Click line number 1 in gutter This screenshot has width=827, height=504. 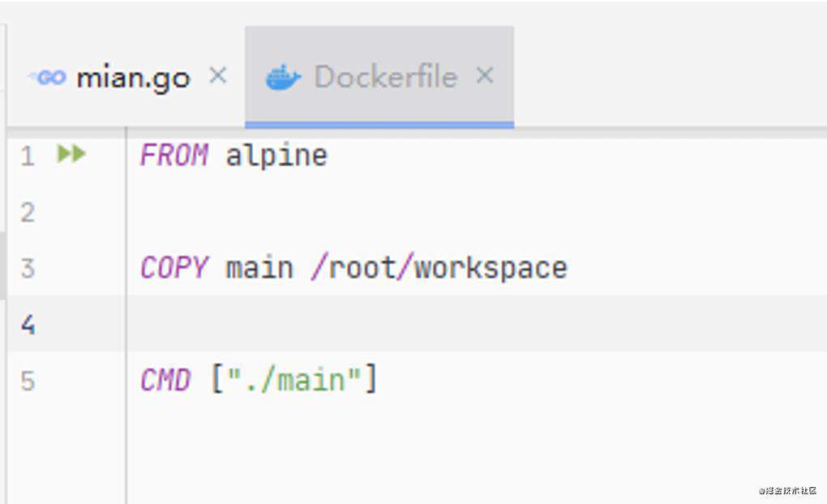28,156
